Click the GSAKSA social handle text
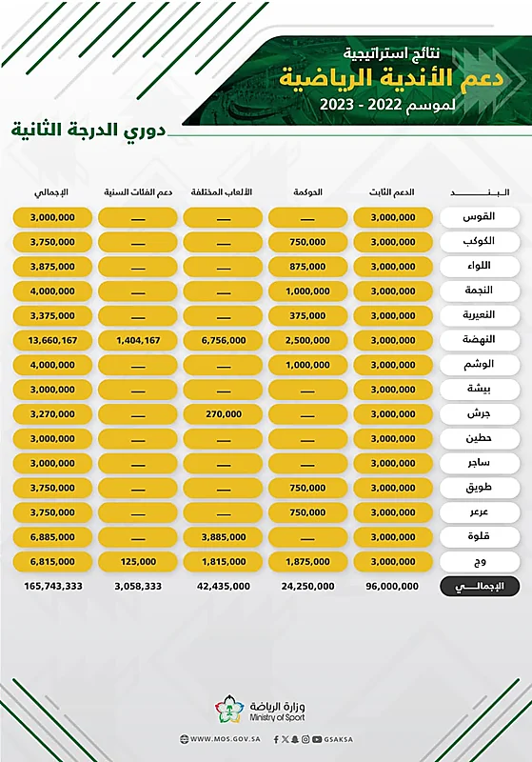 tap(338, 740)
